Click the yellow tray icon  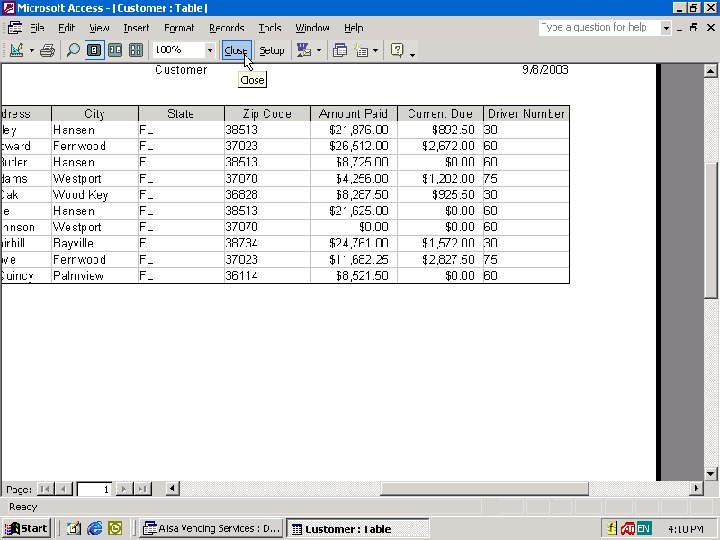(612, 529)
